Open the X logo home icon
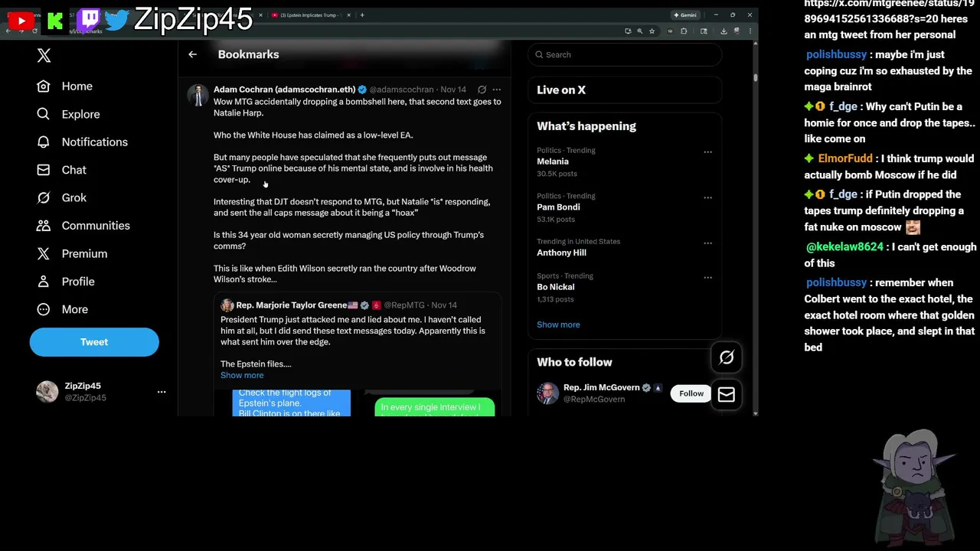Screen dimensions: 980x551 point(44,55)
